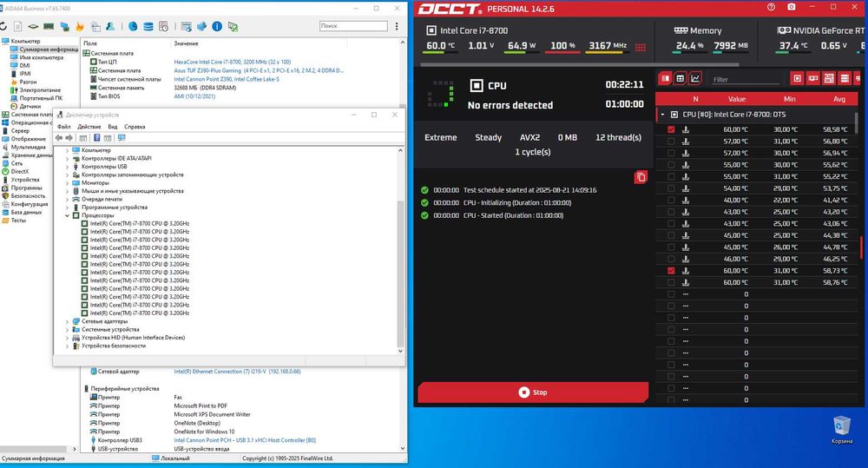Open the Asus TUF Z390-Plus Gaming link
The width and height of the screenshot is (868, 468).
tap(259, 71)
